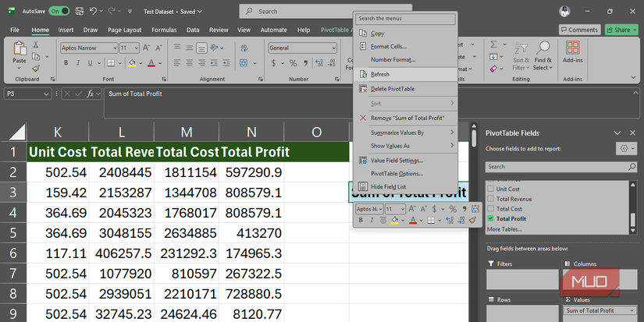This screenshot has height=322, width=644.
Task: Open the Insert ribbon tab
Action: tap(66, 30)
